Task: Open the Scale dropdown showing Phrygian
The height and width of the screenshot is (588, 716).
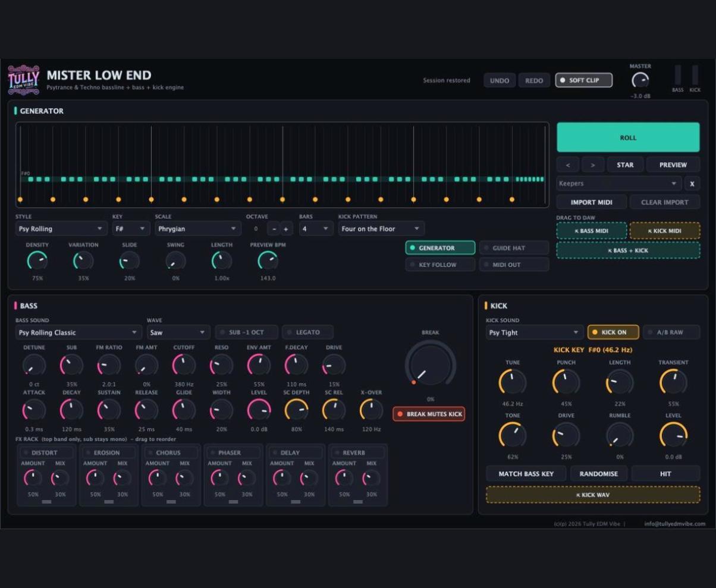Action: coord(198,229)
